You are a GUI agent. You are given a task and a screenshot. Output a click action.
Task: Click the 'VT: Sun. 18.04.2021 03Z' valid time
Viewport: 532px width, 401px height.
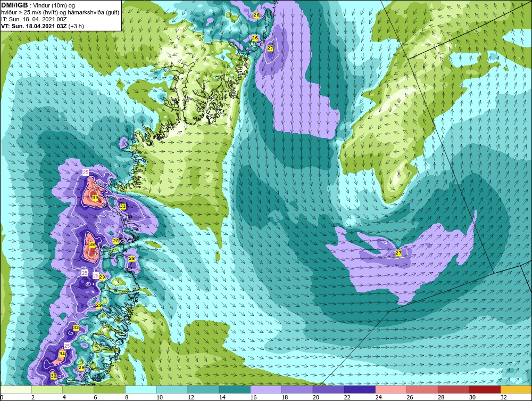point(34,26)
